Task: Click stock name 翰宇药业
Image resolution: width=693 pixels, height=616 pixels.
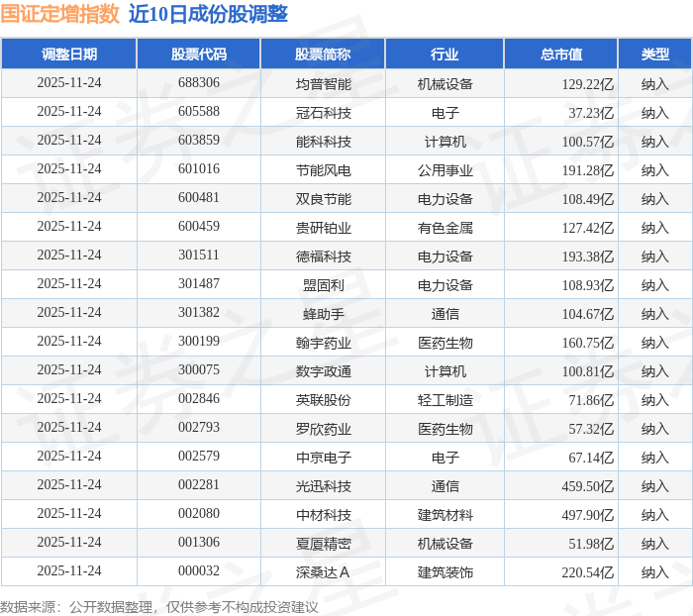Action: point(324,343)
